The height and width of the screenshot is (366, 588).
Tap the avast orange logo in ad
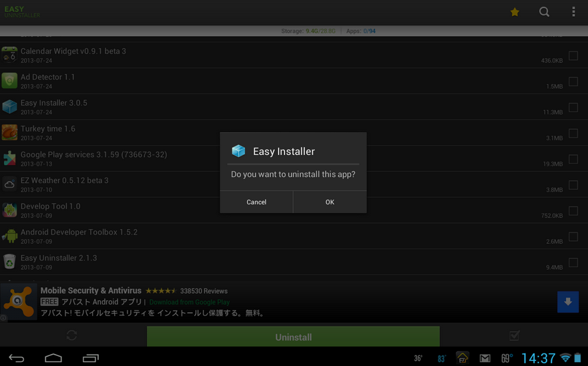[x=19, y=302]
